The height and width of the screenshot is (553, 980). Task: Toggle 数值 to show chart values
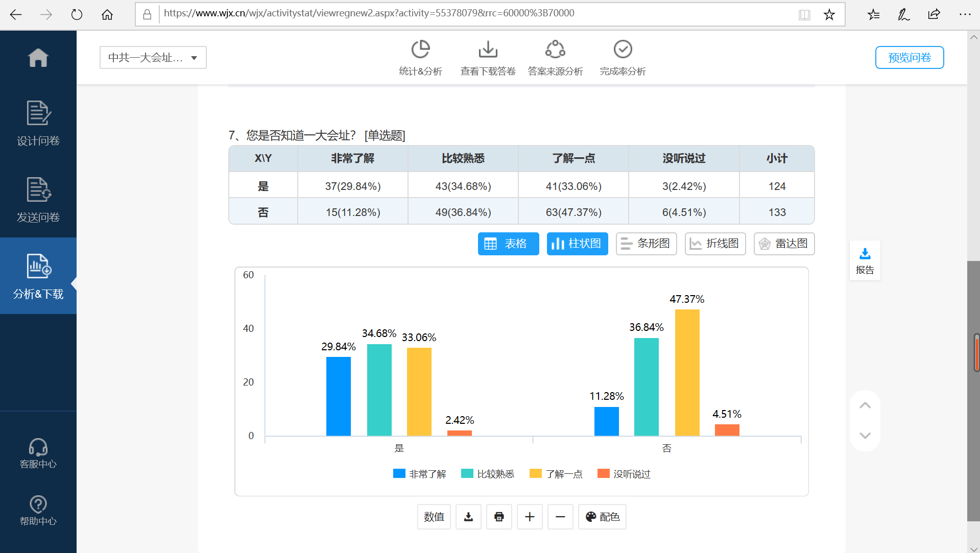(x=434, y=517)
